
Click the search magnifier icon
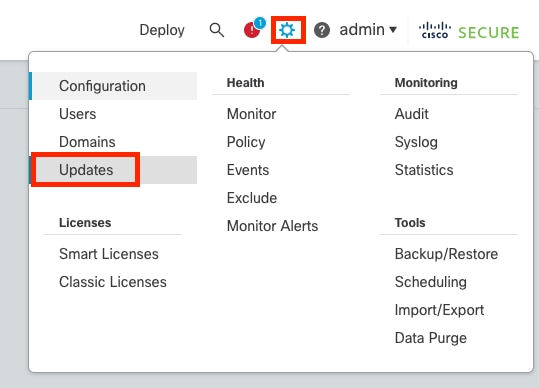pyautogui.click(x=217, y=30)
